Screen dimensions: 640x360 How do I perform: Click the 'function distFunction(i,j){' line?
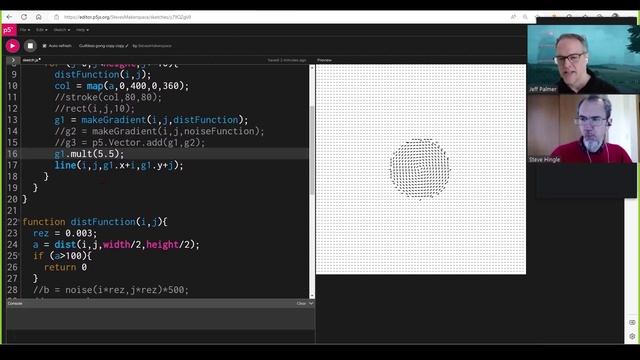click(x=95, y=222)
